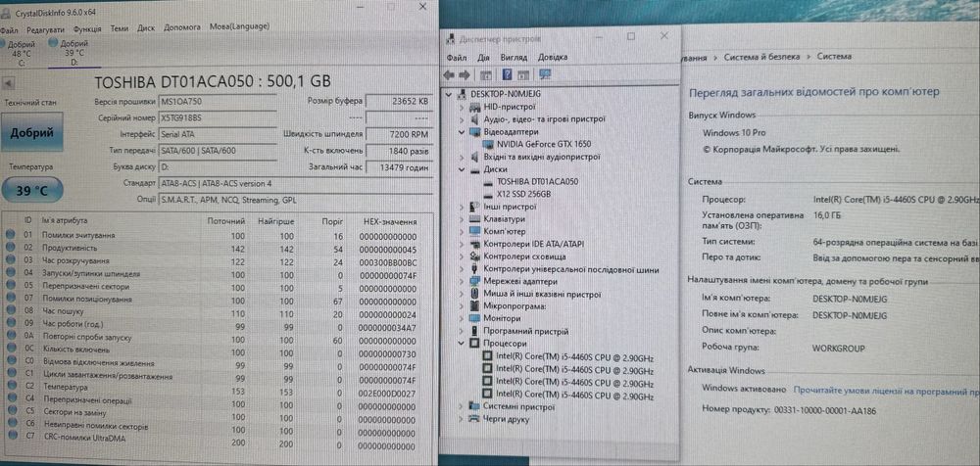Click the 39 °C temperature button

pos(32,191)
